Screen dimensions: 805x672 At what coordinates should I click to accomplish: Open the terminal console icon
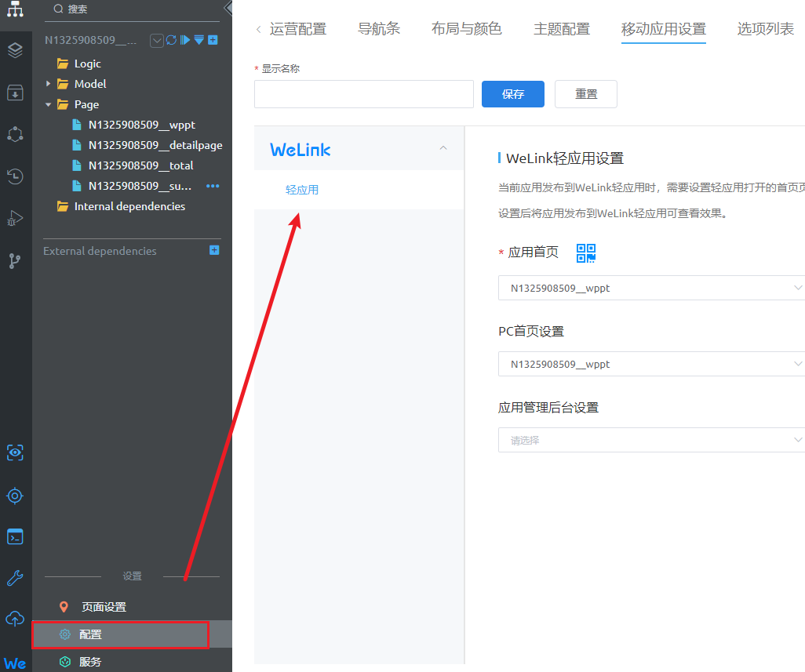coord(15,536)
